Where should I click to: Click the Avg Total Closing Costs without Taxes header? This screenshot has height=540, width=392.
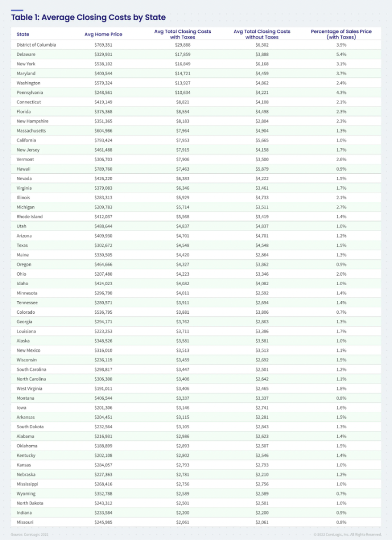point(262,34)
